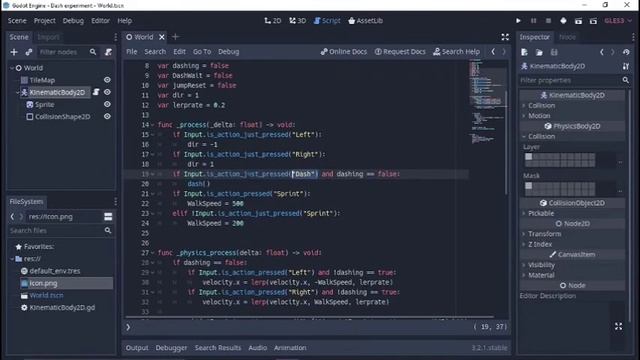
Task: Switch to the Node tab
Action: [567, 37]
